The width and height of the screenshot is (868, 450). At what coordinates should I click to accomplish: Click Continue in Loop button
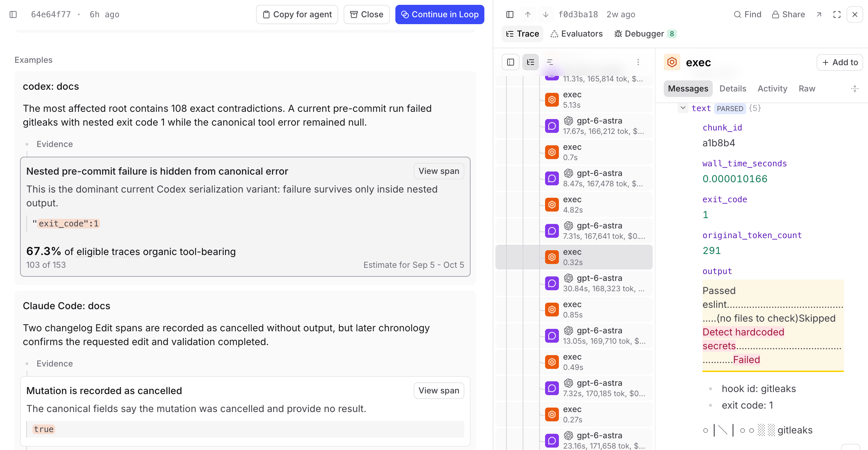(440, 14)
